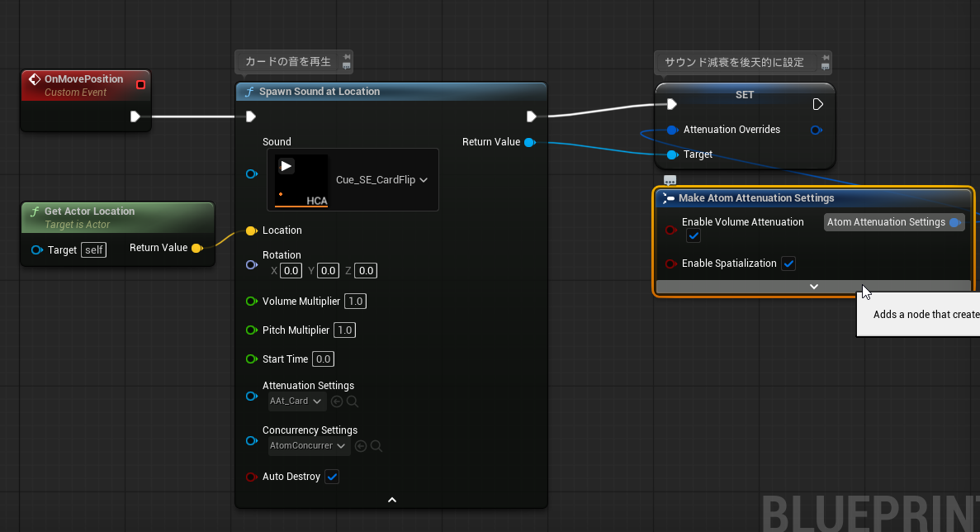Click the Start Time green pin
The height and width of the screenshot is (532, 980).
(x=252, y=359)
